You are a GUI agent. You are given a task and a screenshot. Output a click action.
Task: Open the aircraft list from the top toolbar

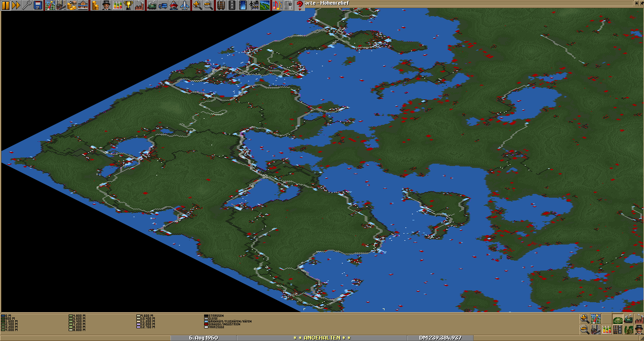(x=184, y=5)
